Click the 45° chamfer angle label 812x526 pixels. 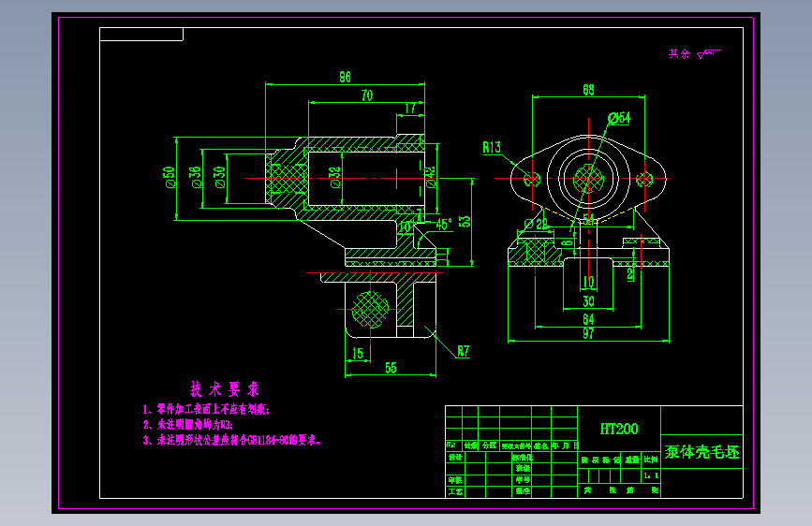444,225
